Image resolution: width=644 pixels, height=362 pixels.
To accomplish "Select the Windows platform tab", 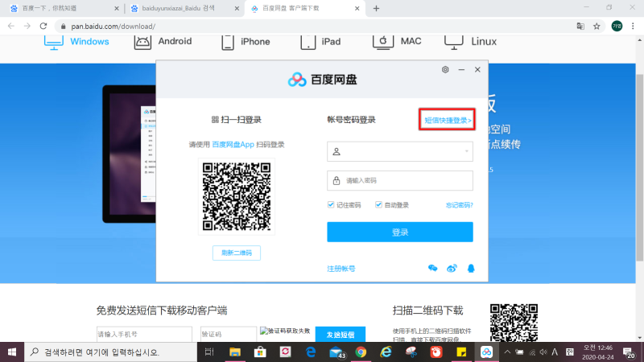I will [x=76, y=42].
